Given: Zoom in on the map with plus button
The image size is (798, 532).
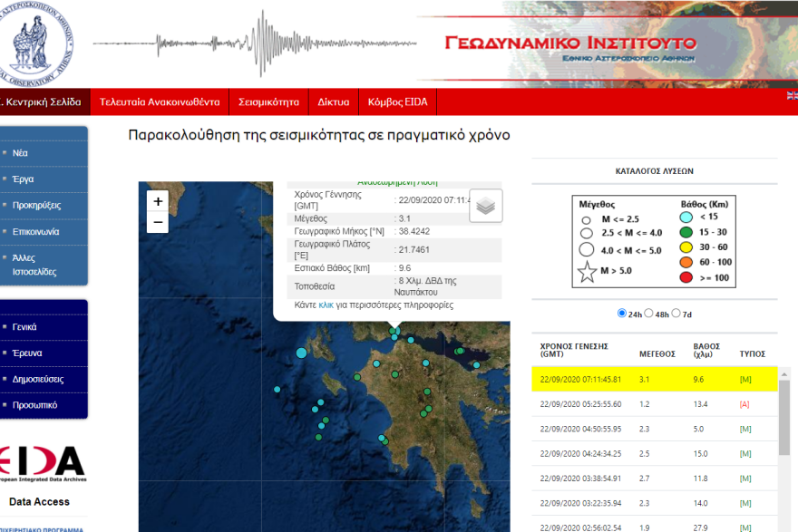Looking at the screenshot, I should 157,201.
